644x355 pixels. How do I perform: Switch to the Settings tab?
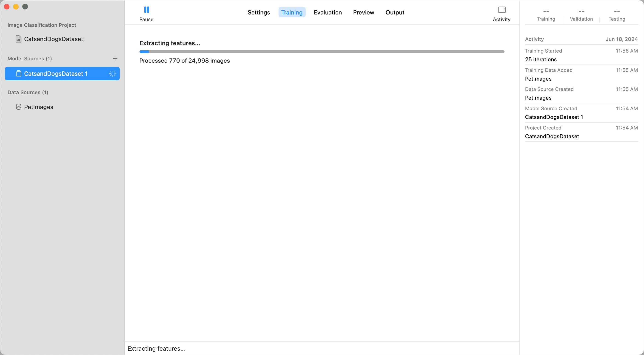259,12
